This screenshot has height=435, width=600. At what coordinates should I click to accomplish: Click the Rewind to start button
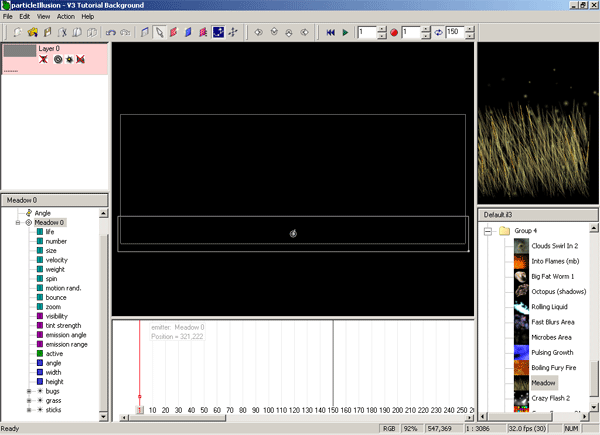coord(331,33)
